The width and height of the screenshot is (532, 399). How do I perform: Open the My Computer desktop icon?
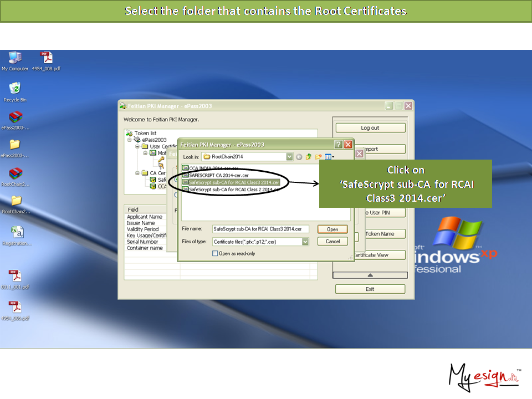coord(15,58)
